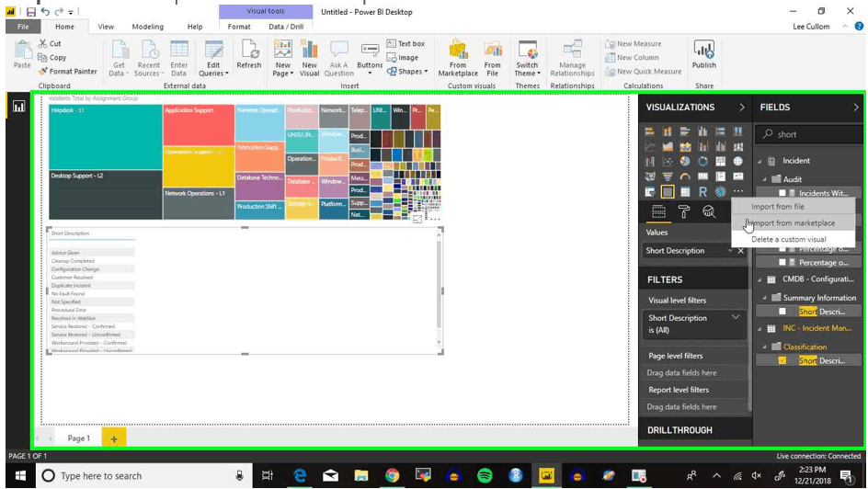This screenshot has height=489, width=868.
Task: Click the table visual's vertical scrollbar
Action: 439,288
